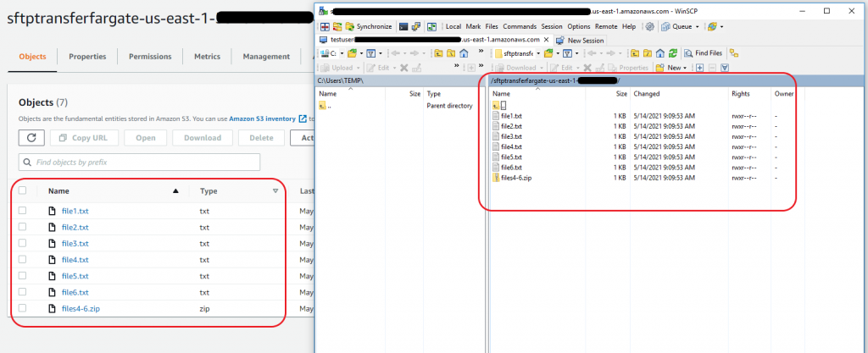Screen dimensions: 868x353
Task: Click the S3 refresh objects button
Action: (x=31, y=137)
